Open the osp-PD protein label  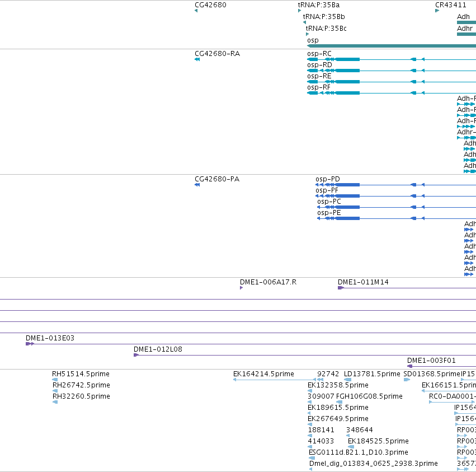tap(328, 179)
